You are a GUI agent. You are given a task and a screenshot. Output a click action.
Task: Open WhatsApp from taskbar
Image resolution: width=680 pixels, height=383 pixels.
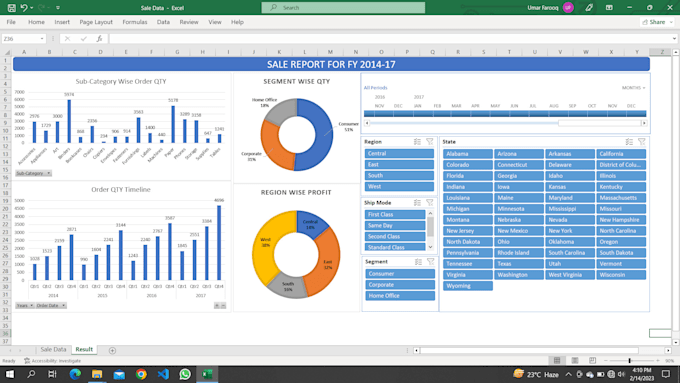point(185,374)
